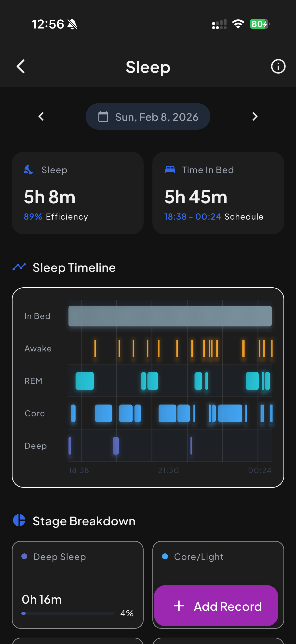The image size is (296, 644).
Task: Tap the Deep Sleep purple legend dot
Action: (24, 556)
